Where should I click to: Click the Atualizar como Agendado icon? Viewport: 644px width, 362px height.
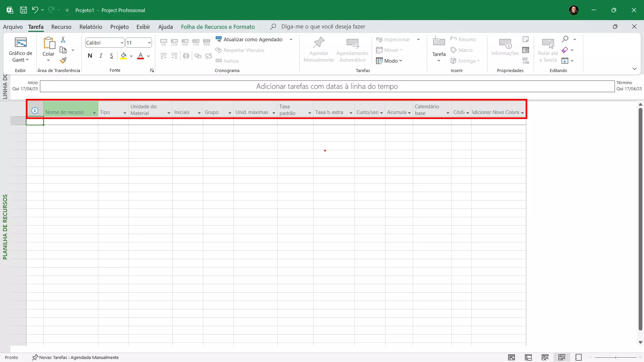(219, 39)
